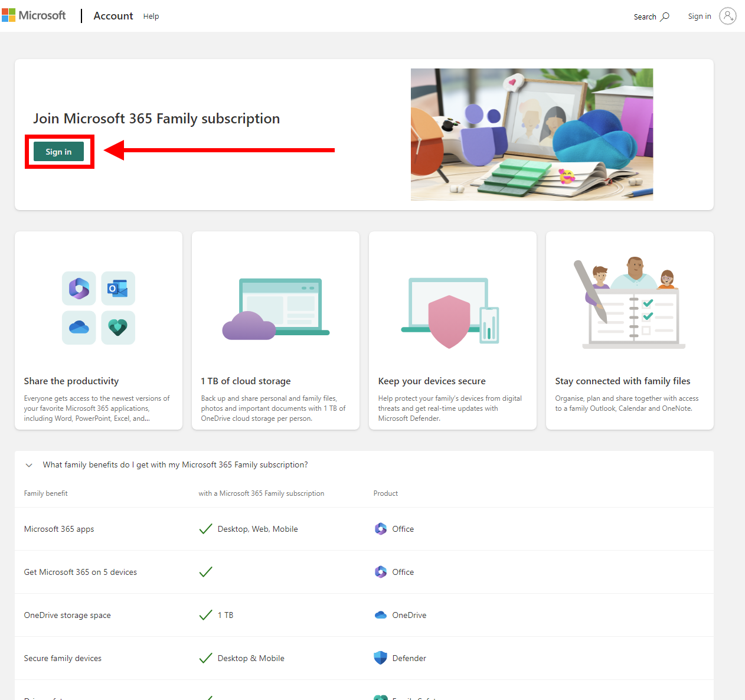Collapse the family benefits section chevron
Screen dimensions: 745x700
[29, 465]
